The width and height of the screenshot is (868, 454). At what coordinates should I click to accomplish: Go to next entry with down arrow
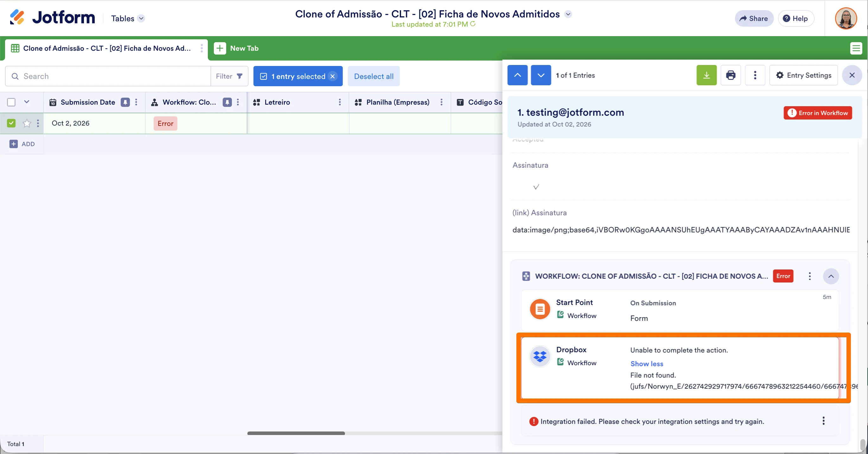541,75
